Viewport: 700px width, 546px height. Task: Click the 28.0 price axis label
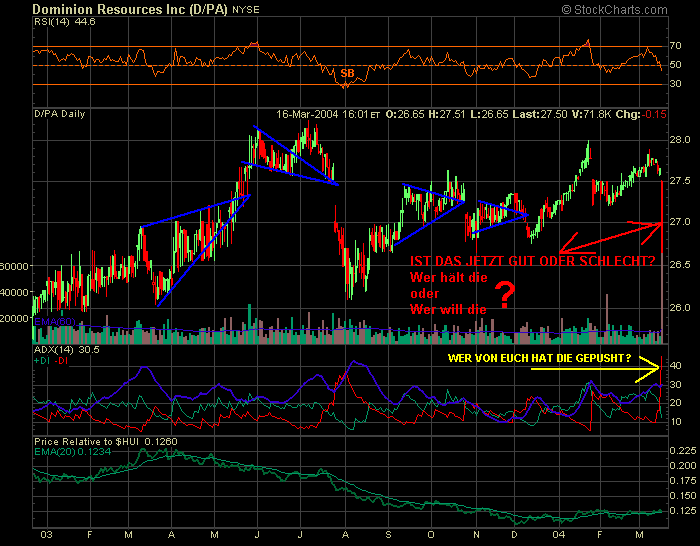(x=679, y=140)
